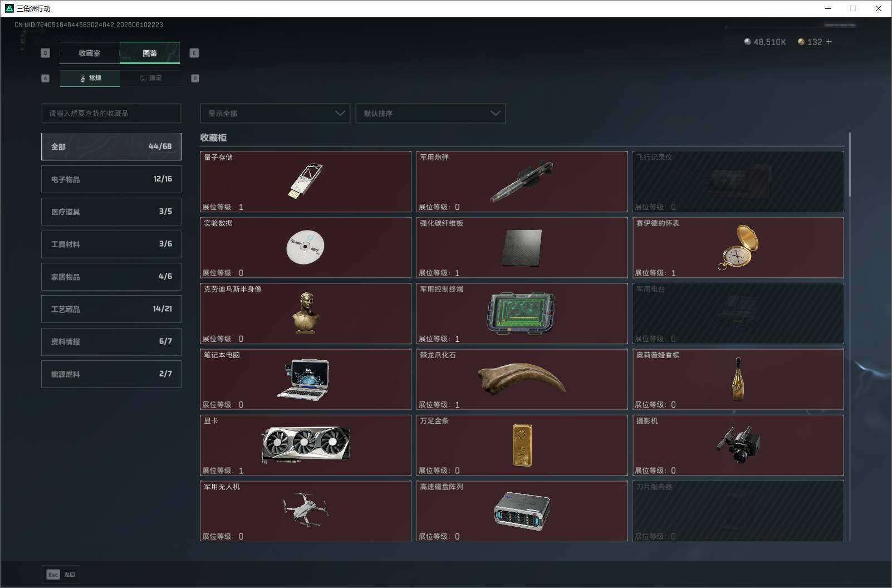Click the locked 刀片服务器 card
892x588 pixels.
pos(738,511)
